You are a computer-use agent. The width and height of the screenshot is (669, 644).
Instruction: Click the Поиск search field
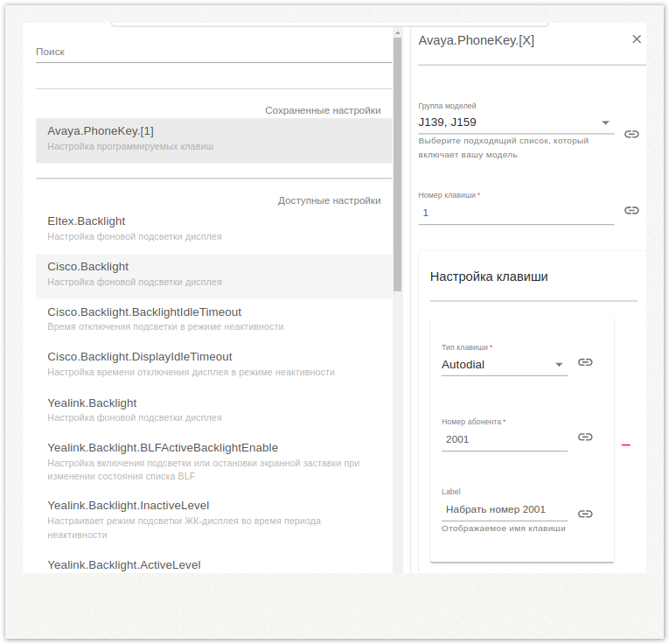213,52
